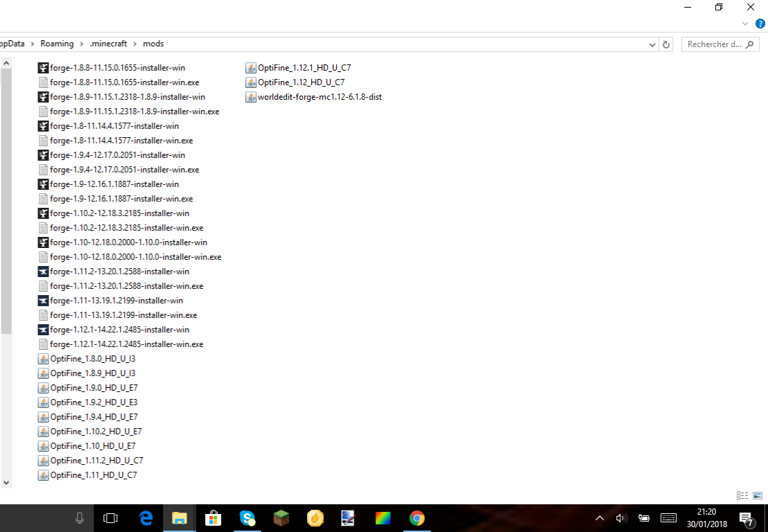Refresh the mods folder view
The height and width of the screenshot is (532, 768).
(666, 44)
